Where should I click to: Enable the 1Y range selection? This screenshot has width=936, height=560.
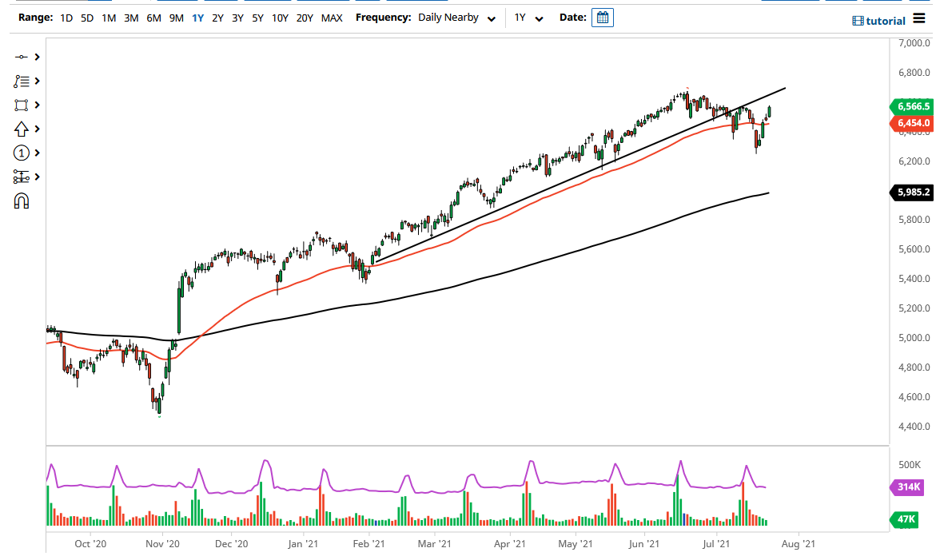(x=197, y=17)
